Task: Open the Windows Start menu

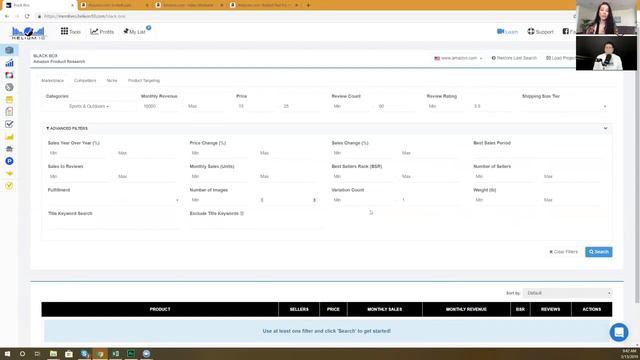Action: point(7,353)
